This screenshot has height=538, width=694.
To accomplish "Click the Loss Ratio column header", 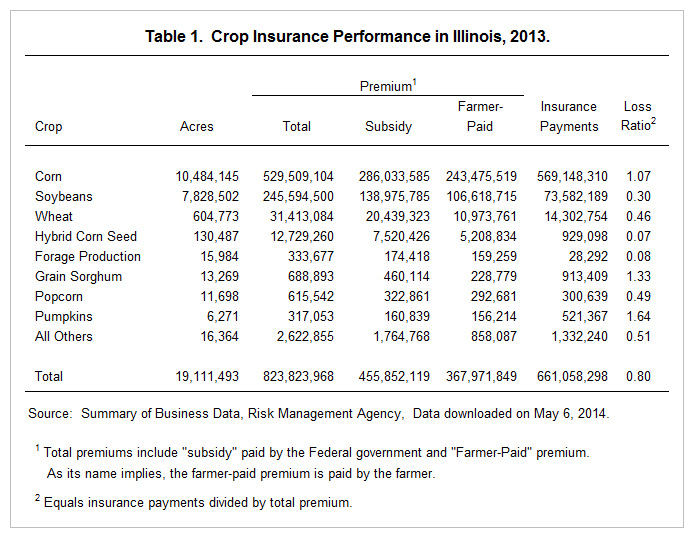I will [x=638, y=116].
